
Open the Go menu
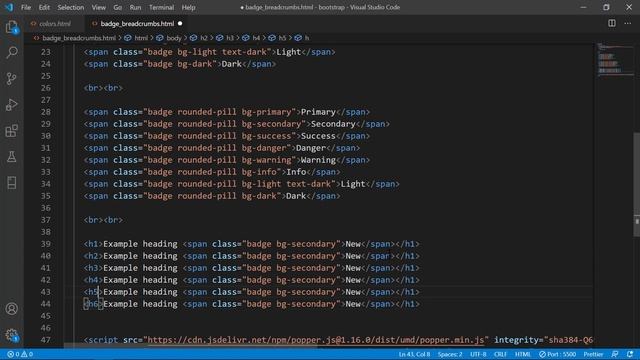(x=118, y=7)
